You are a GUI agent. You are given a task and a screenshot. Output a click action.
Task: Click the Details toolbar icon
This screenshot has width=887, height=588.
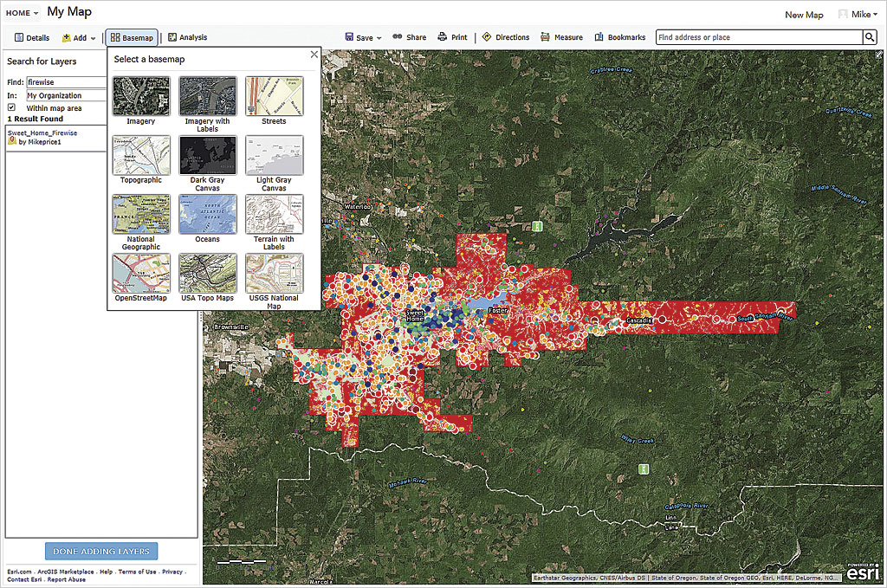tap(19, 38)
